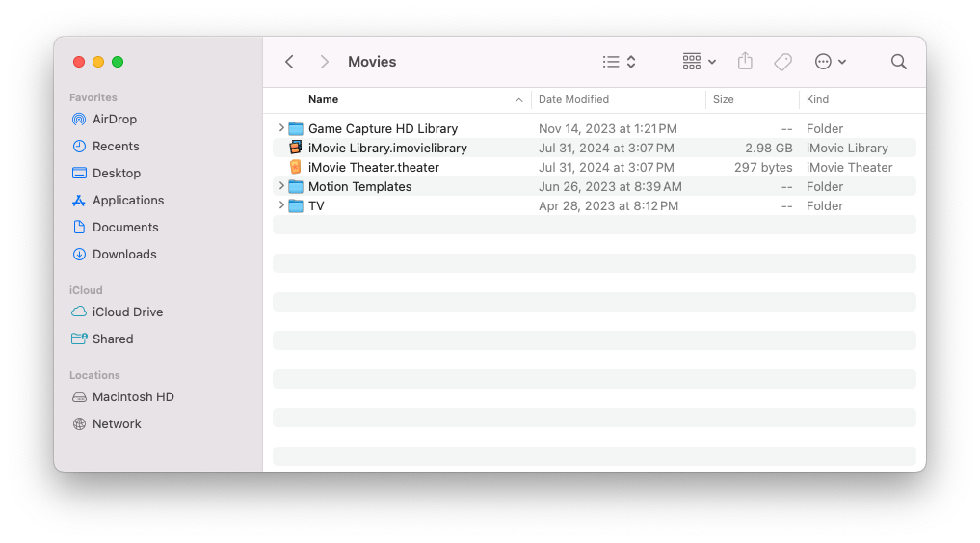Select the iMovie Theater file icon
This screenshot has height=543, width=980.
pos(296,167)
